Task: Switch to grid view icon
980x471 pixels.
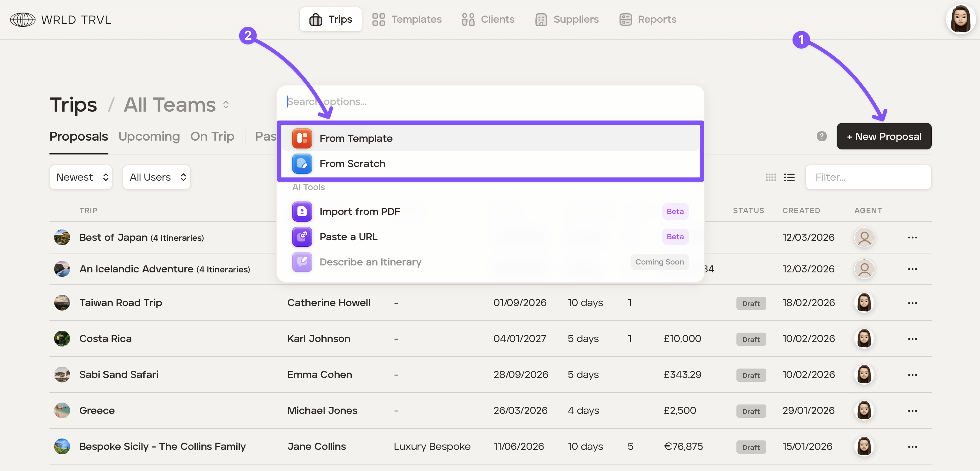Action: [x=770, y=177]
